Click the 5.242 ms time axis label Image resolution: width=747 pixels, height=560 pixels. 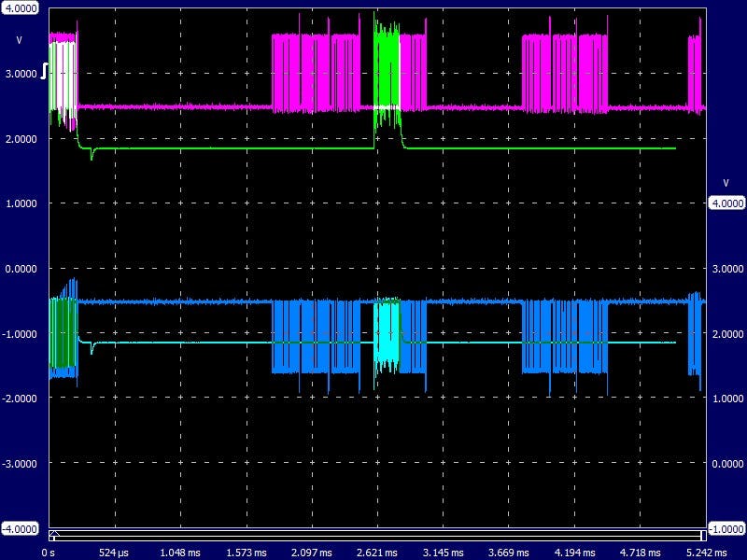tap(706, 553)
